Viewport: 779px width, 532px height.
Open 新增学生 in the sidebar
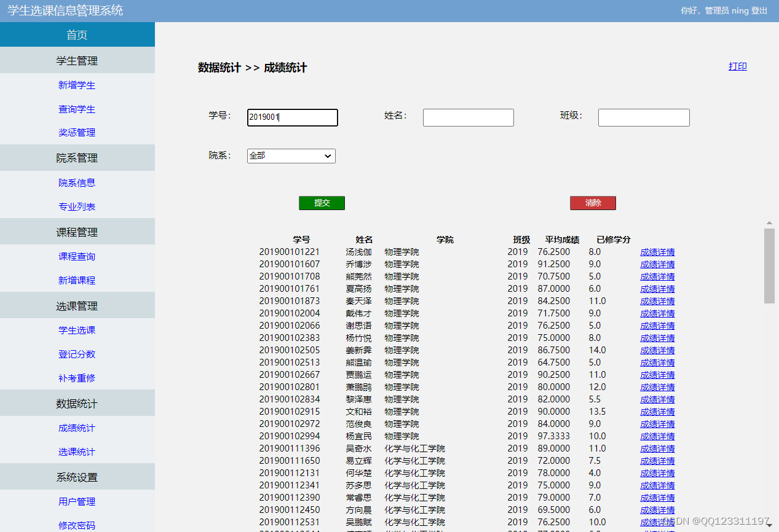tap(77, 85)
